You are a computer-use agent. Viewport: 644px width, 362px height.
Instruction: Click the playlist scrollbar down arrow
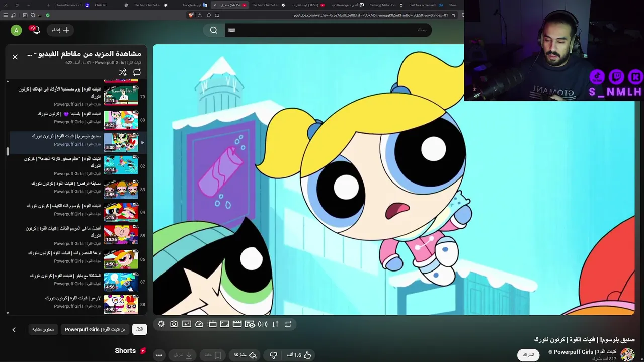[8, 313]
